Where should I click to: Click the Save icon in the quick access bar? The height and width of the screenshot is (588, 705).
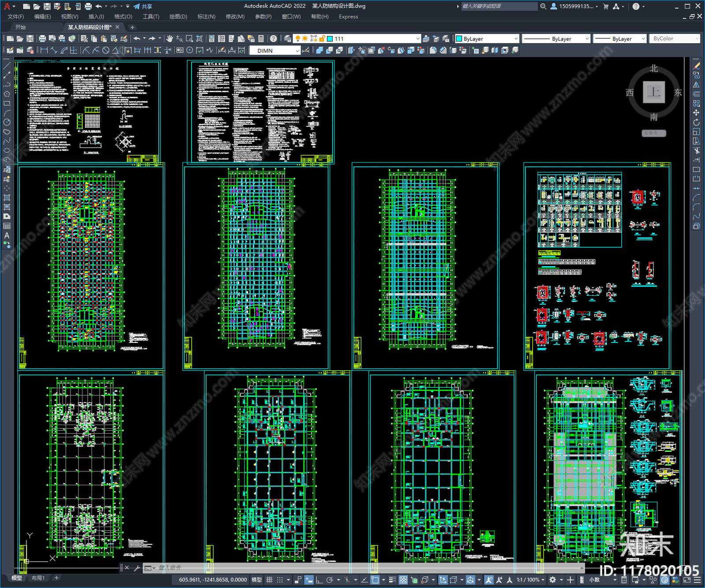[47, 6]
